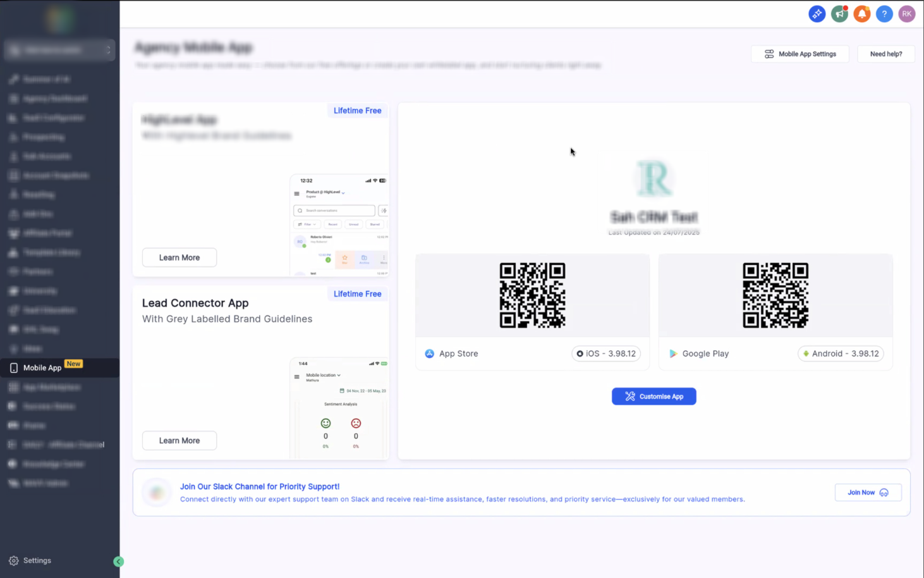Click the Join Now button
Viewport: 924px width, 578px height.
tap(868, 493)
